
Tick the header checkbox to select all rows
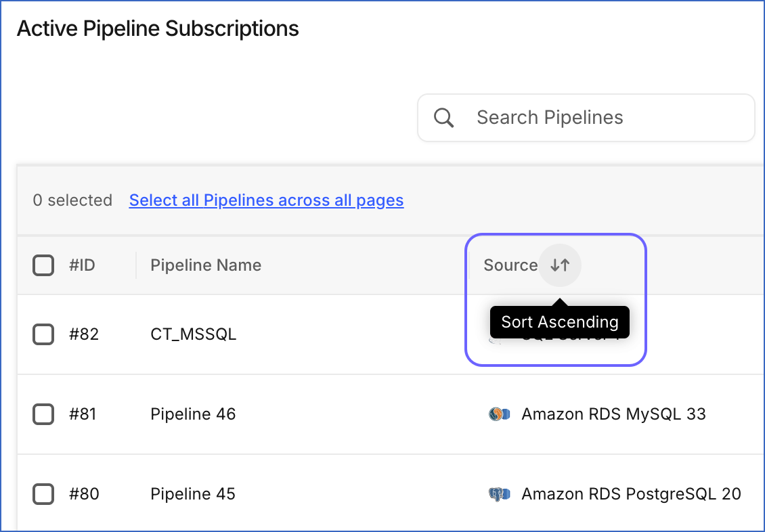pos(43,265)
